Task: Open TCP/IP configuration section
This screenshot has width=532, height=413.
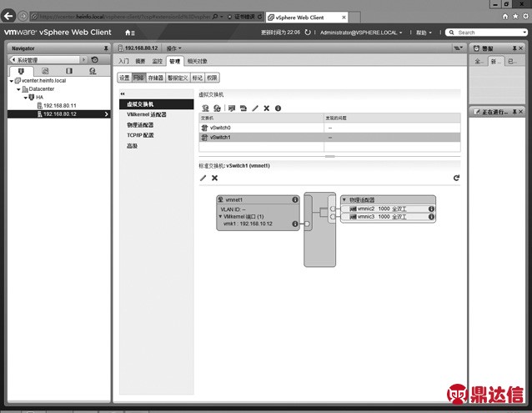Action: click(157, 135)
